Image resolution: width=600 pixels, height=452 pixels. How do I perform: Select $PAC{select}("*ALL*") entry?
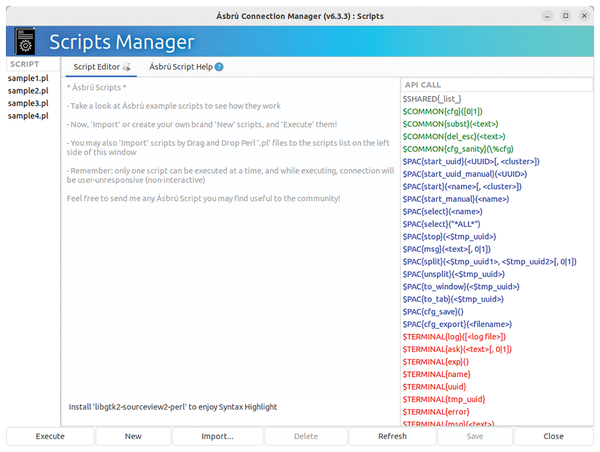coord(441,224)
